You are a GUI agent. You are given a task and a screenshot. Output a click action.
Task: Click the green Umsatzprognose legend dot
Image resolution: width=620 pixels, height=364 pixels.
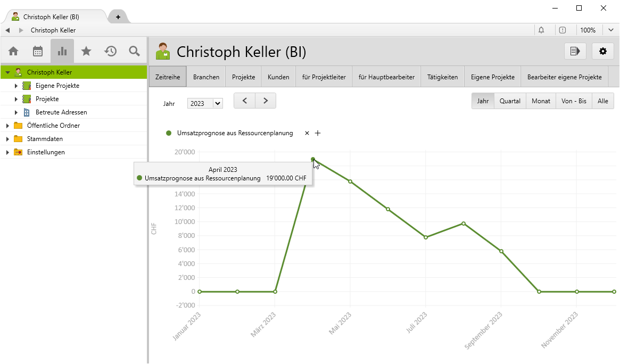(169, 134)
